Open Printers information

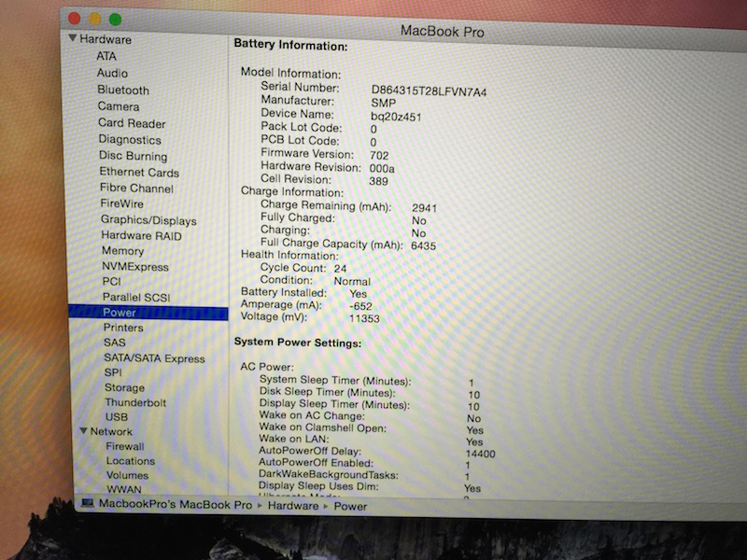[x=123, y=328]
